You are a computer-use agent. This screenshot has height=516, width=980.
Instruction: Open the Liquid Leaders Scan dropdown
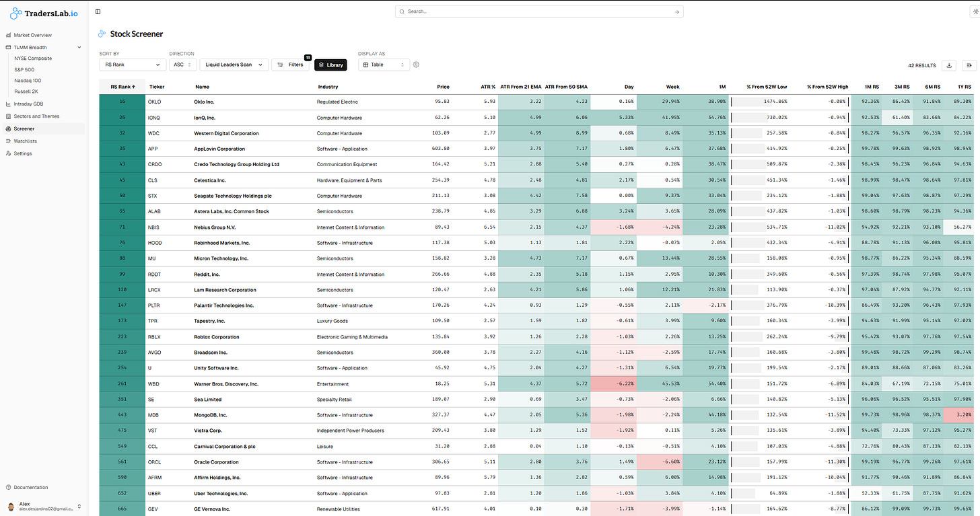click(234, 65)
